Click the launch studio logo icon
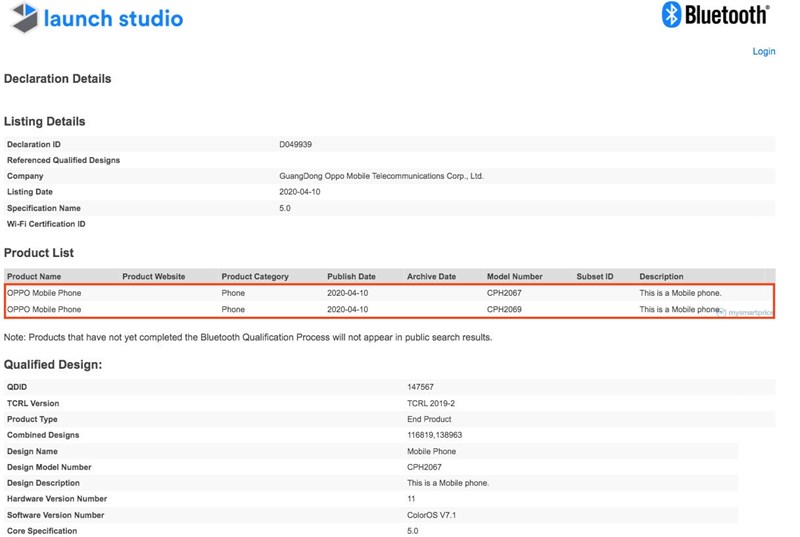 (21, 18)
